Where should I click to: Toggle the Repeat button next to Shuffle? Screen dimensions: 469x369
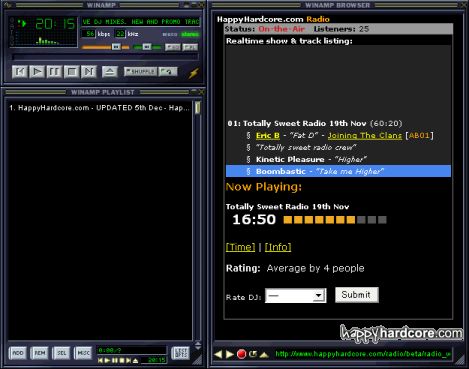coord(168,71)
